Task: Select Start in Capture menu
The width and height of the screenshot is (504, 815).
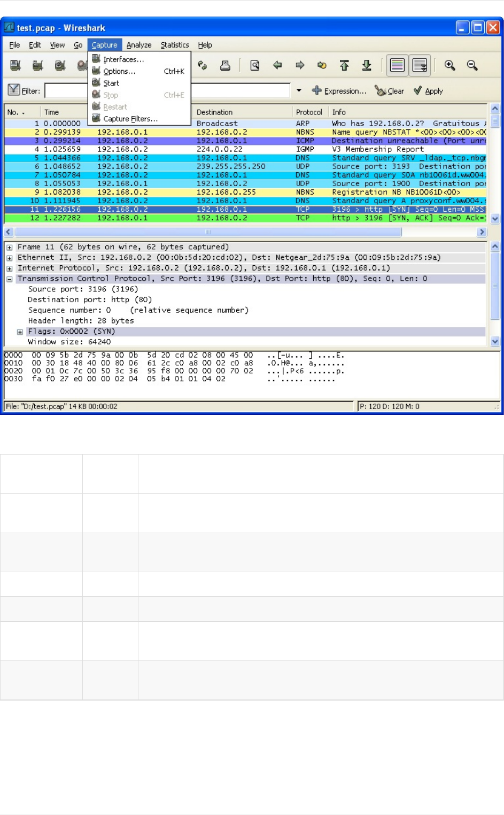Action: pyautogui.click(x=139, y=83)
